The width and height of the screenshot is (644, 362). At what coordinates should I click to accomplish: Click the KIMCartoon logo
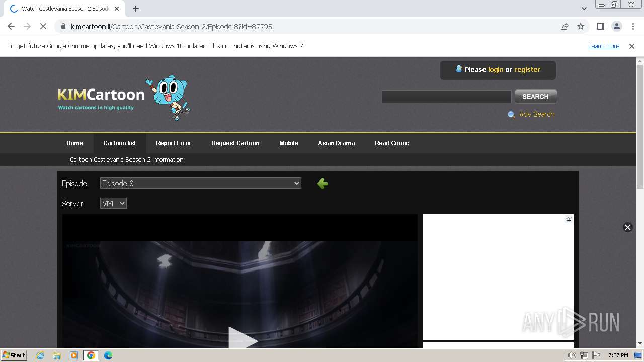coord(124,97)
